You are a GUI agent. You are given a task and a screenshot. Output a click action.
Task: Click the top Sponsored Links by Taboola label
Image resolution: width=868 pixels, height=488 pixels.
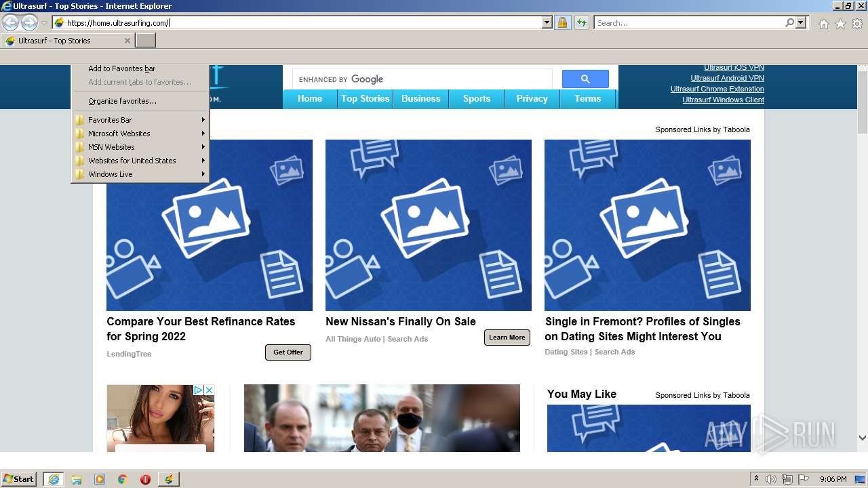tap(703, 129)
